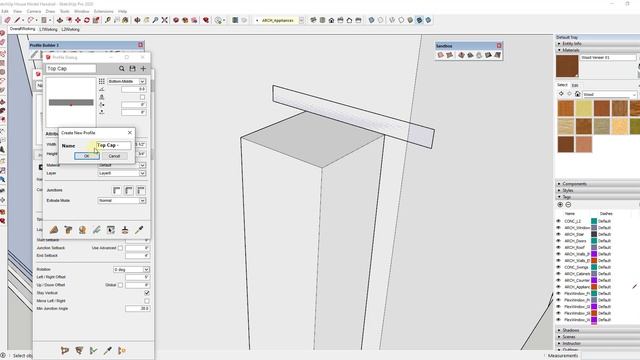Open the Extrude Mode dropdown
Image resolution: width=640 pixels, height=360 pixels.
(x=122, y=200)
